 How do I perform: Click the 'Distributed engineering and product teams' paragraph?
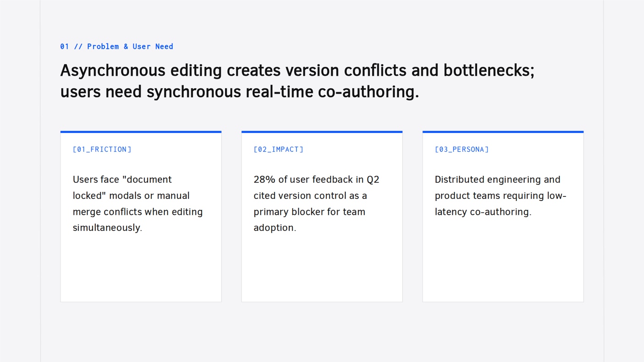pos(500,195)
